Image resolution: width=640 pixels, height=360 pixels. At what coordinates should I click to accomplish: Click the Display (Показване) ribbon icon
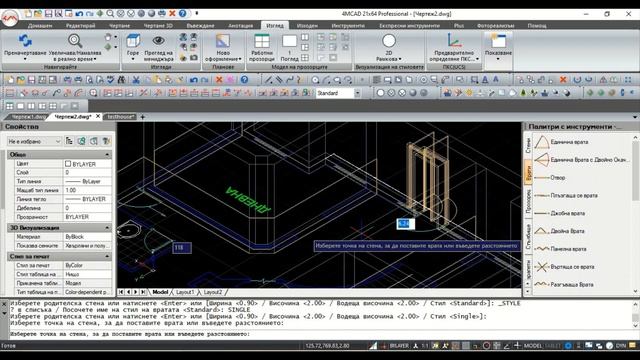click(498, 41)
